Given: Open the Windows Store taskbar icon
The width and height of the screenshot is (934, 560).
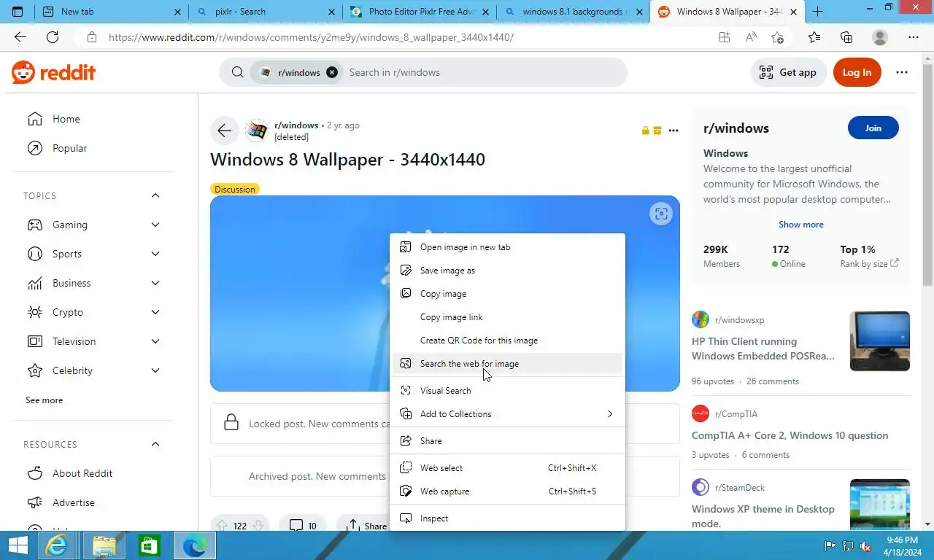Looking at the screenshot, I should coord(150,545).
